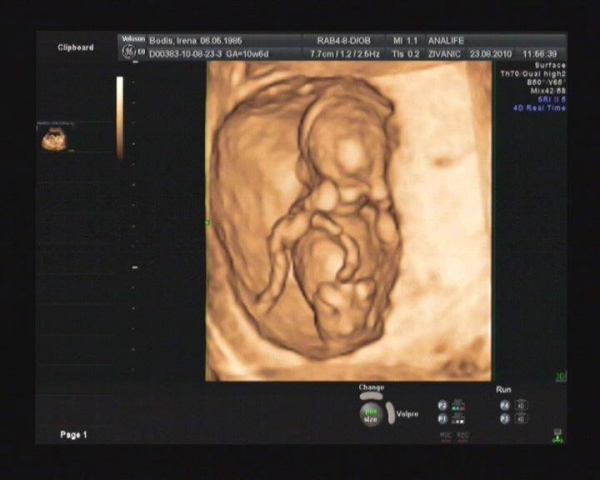Toggle the right REC indicator
The image size is (600, 480).
click(463, 436)
